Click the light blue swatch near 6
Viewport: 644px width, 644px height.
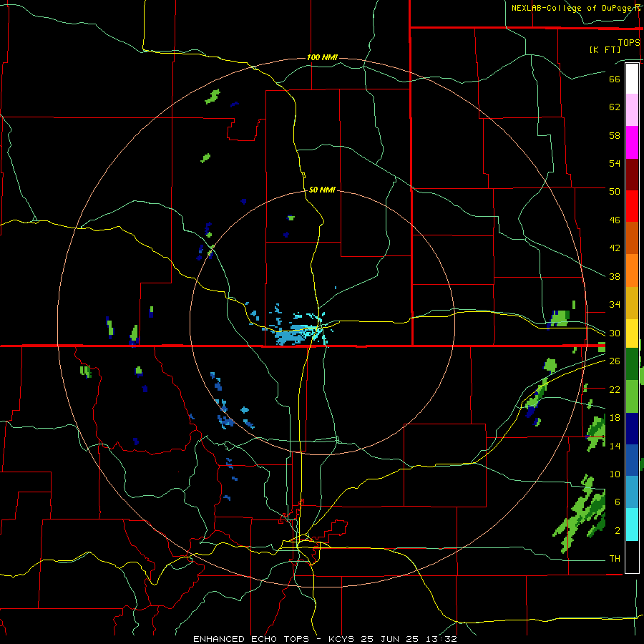(632, 492)
